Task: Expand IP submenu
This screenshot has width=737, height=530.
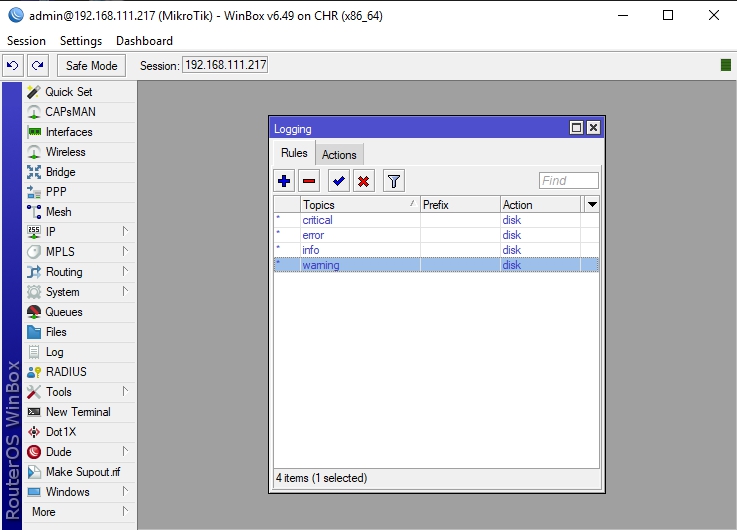Action: [80, 232]
